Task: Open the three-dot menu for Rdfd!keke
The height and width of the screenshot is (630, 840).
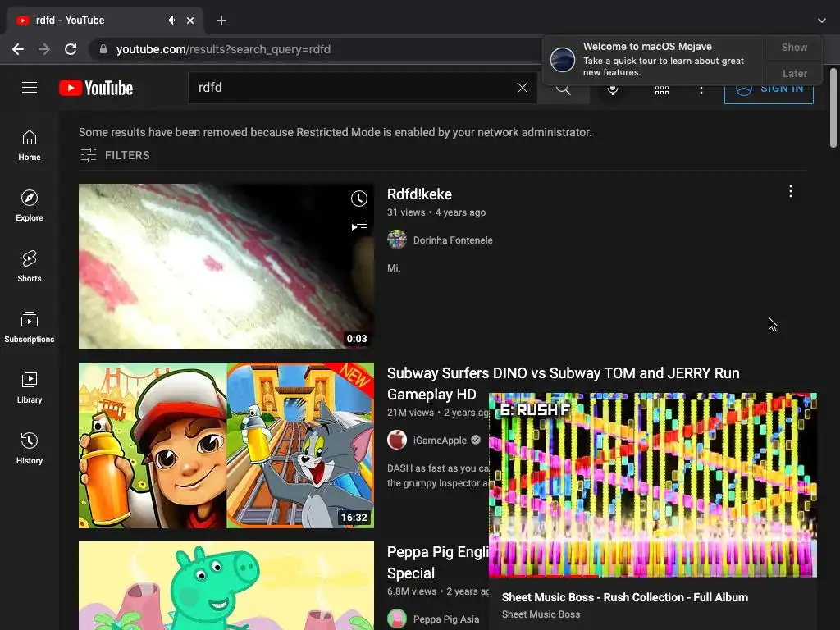Action: [x=791, y=191]
